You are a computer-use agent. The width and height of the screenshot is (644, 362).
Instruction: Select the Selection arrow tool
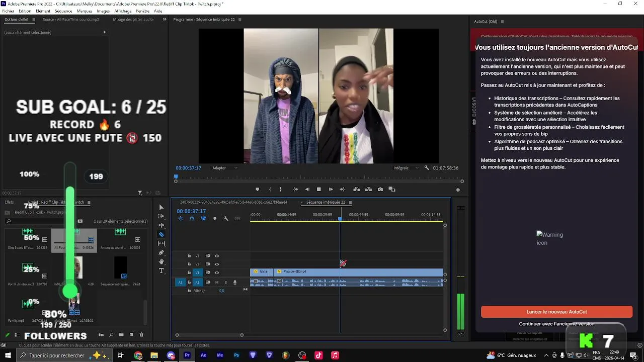coord(161,207)
